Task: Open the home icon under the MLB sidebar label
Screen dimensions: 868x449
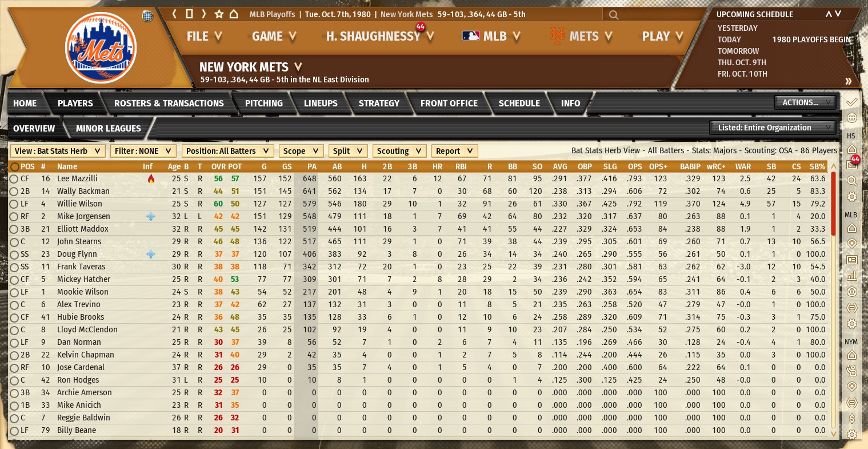Action: pos(852,228)
